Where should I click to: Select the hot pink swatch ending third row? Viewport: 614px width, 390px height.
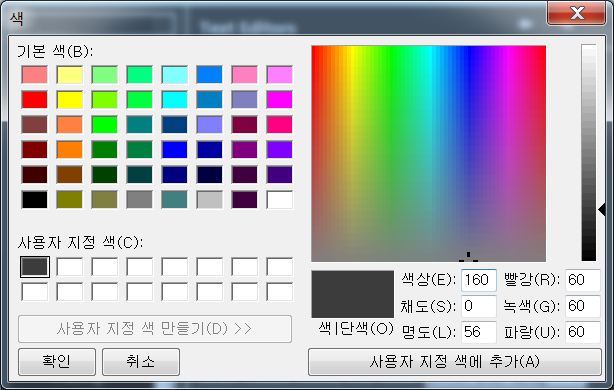[280, 125]
